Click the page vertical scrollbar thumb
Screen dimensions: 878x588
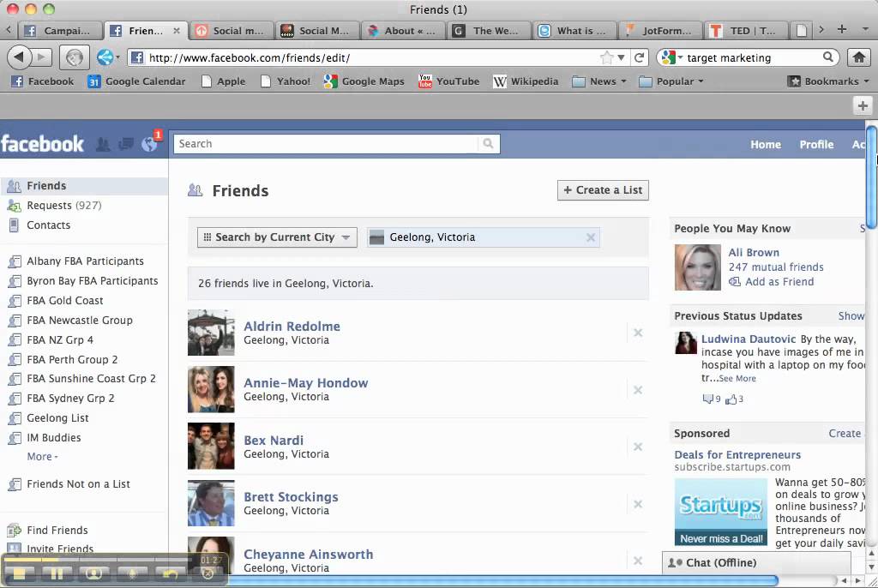[x=872, y=177]
